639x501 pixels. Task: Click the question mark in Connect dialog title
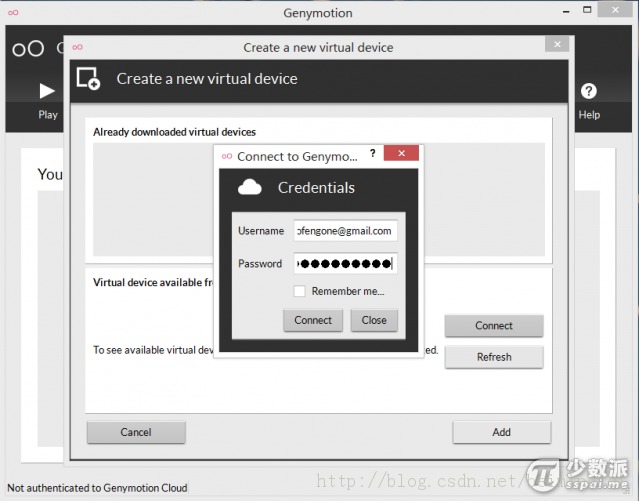click(372, 153)
